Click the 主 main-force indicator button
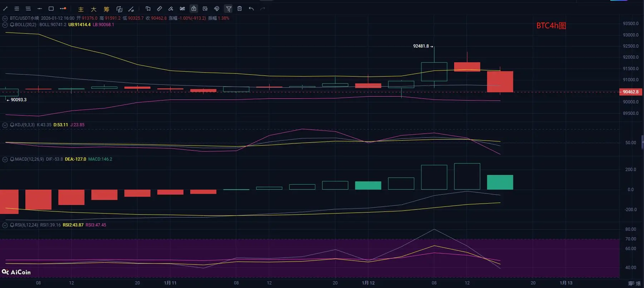 (81, 9)
